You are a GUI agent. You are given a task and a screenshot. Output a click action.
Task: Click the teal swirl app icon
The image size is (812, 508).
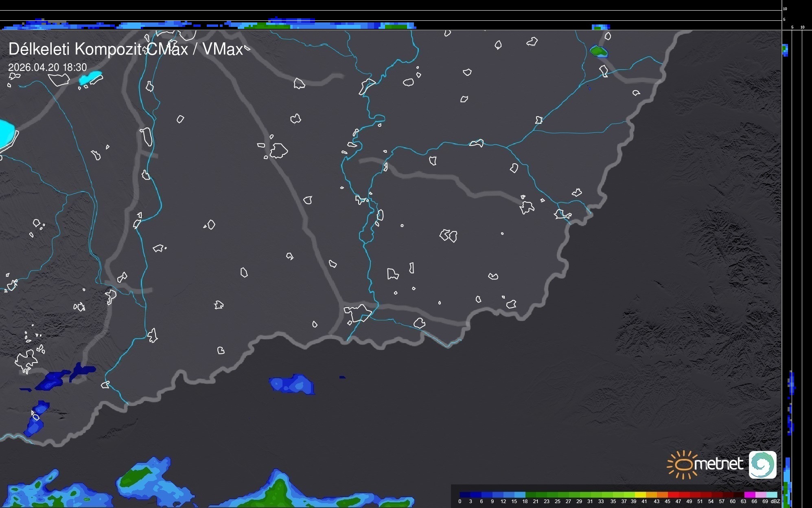click(762, 464)
